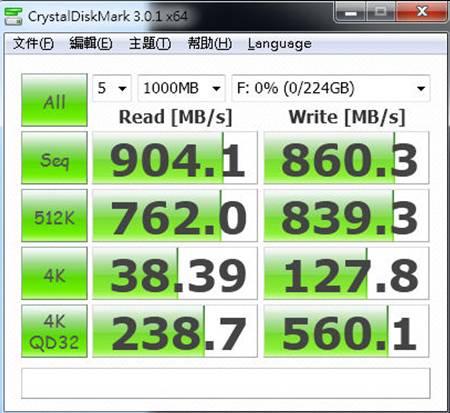Viewport: 450px width, 413px height.
Task: Run all benchmarks with All button
Action: [54, 100]
